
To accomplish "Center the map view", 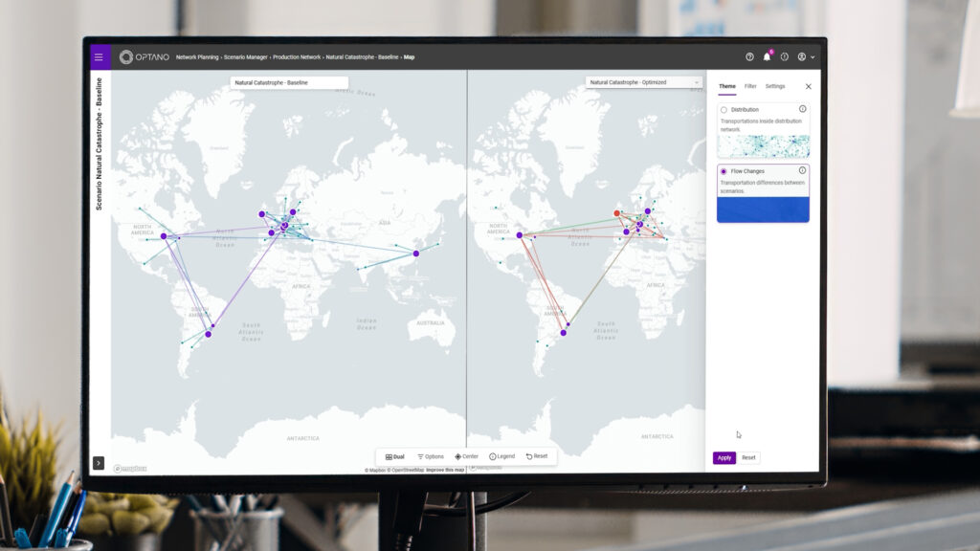I will tap(466, 456).
